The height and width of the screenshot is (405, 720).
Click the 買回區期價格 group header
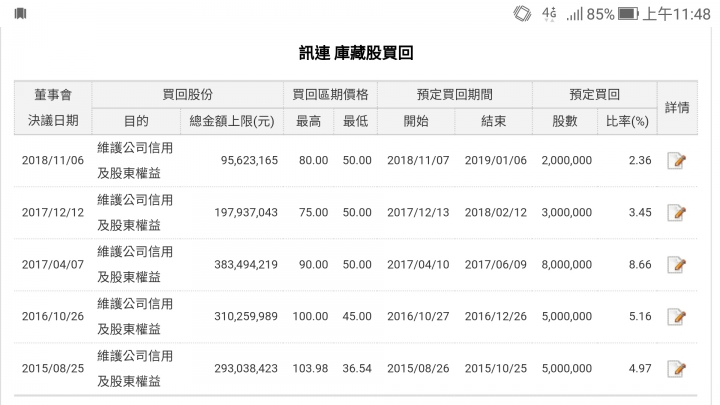pos(330,95)
